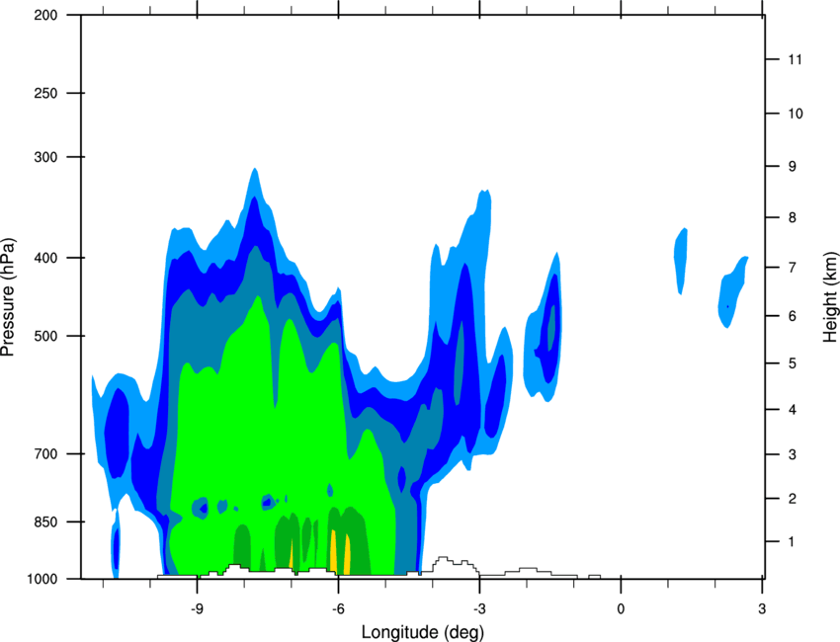Screen dimensions: 840x642
Task: Pick the 9 km height label
Action: click(793, 167)
